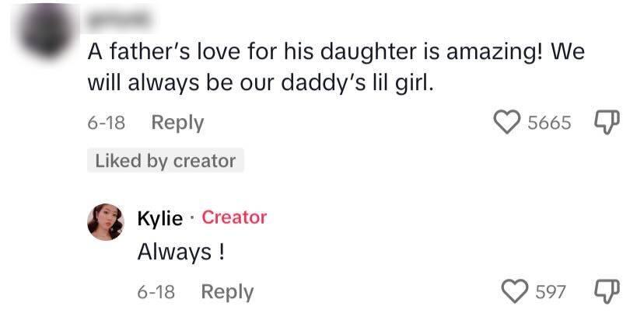The width and height of the screenshot is (644, 313).
Task: Click the "Liked by creator" badge
Action: tap(165, 161)
